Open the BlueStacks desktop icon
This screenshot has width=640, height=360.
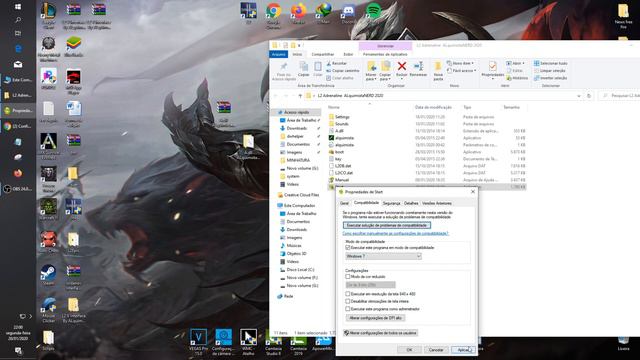[73, 47]
